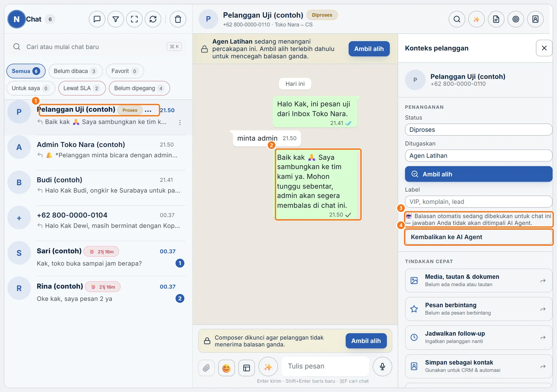Click the microphone voice message icon

tap(382, 367)
